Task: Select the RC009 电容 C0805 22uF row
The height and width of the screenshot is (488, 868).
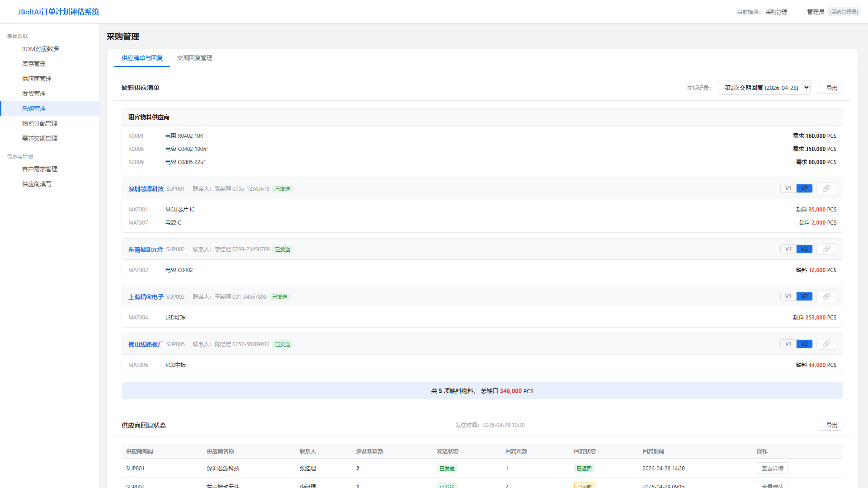Action: tap(482, 162)
